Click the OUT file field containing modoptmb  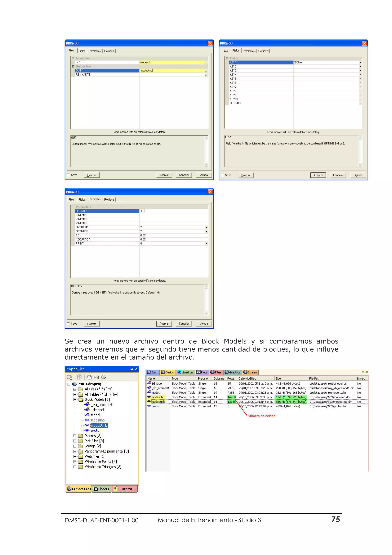click(x=172, y=71)
